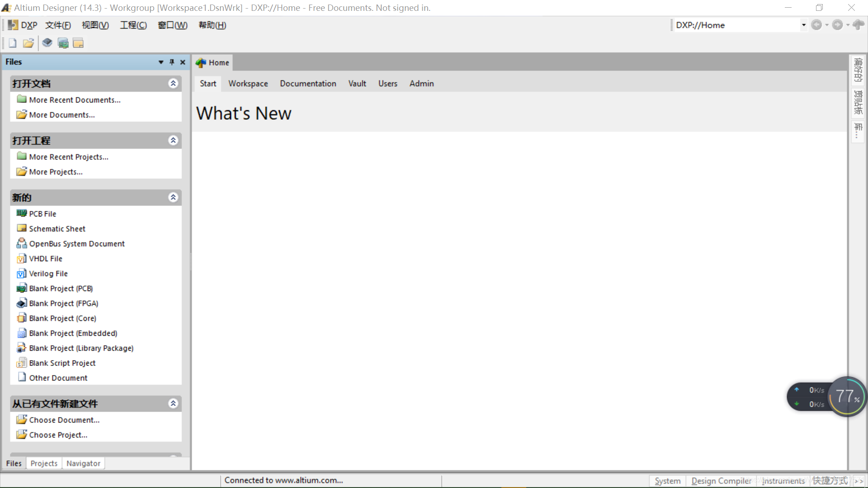
Task: Open Device View chip icon in toolbar
Action: pos(47,43)
